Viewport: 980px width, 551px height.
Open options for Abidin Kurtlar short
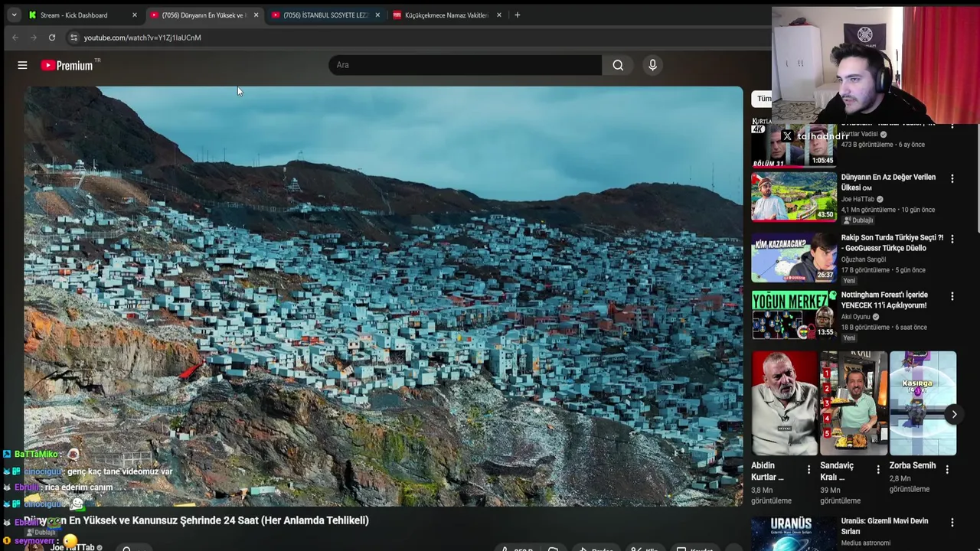(808, 470)
